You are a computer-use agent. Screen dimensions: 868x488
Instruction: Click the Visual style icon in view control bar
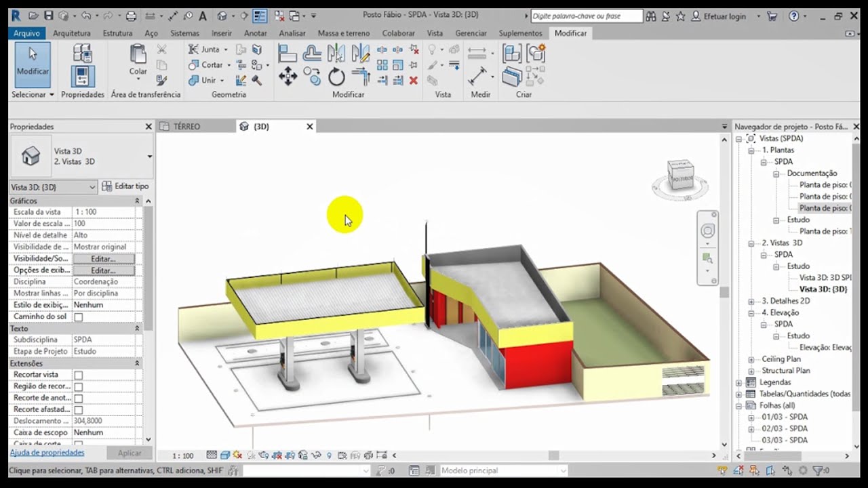click(224, 455)
